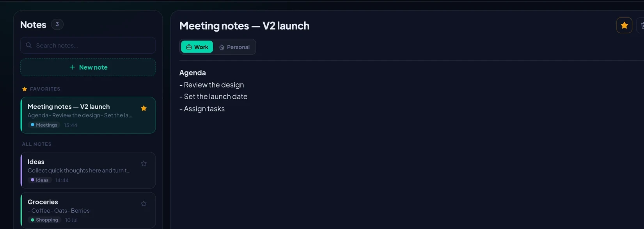Viewport: 644px width, 229px height.
Task: Click the plus icon in New note
Action: (x=72, y=67)
